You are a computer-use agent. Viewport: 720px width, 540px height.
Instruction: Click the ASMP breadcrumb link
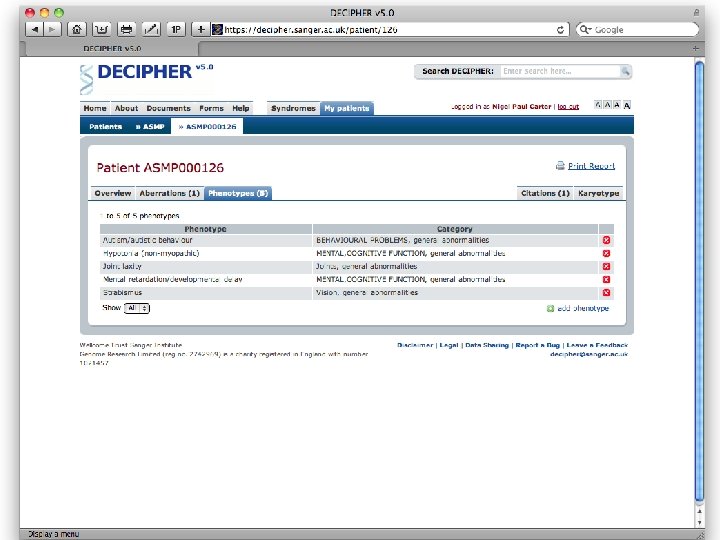click(x=150, y=127)
